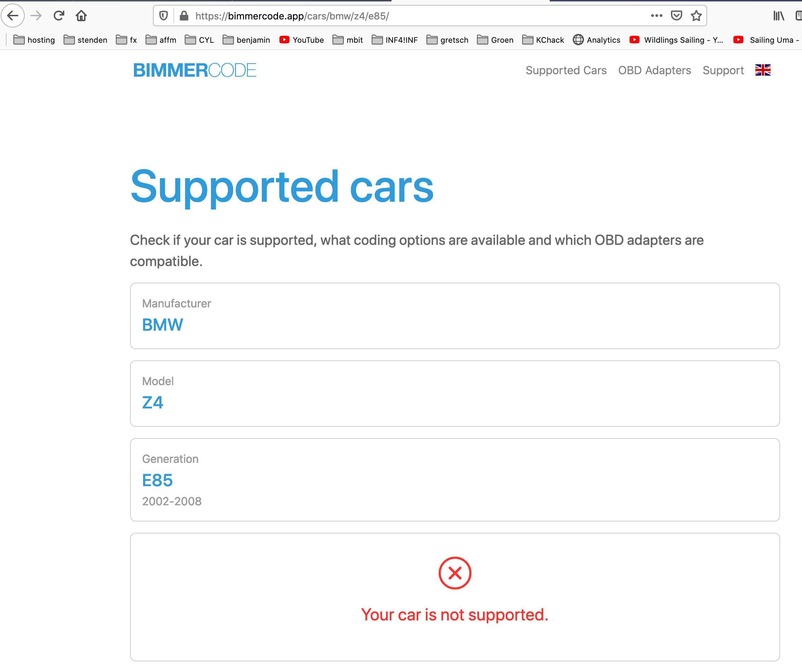Open OBD Adapters nav item
802x672 pixels.
pyautogui.click(x=655, y=70)
